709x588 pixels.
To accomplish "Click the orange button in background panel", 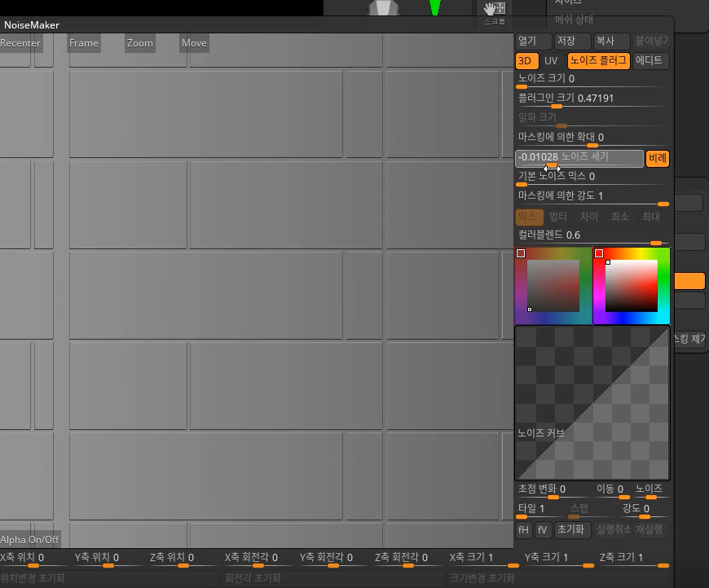I will [x=689, y=281].
